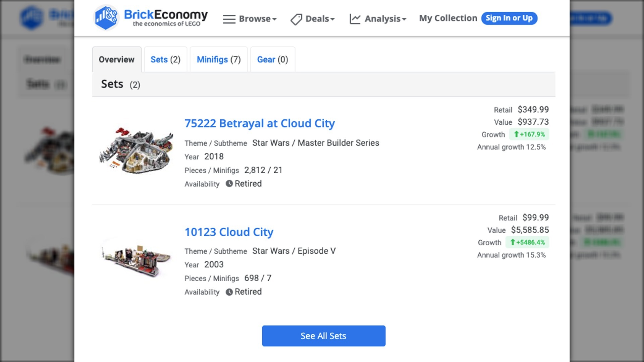644x362 pixels.
Task: Click the Sign In or Up button
Action: coord(509,18)
